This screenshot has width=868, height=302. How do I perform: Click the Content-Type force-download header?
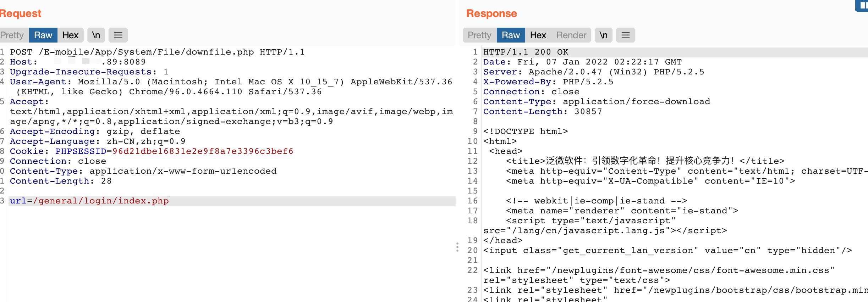(597, 102)
